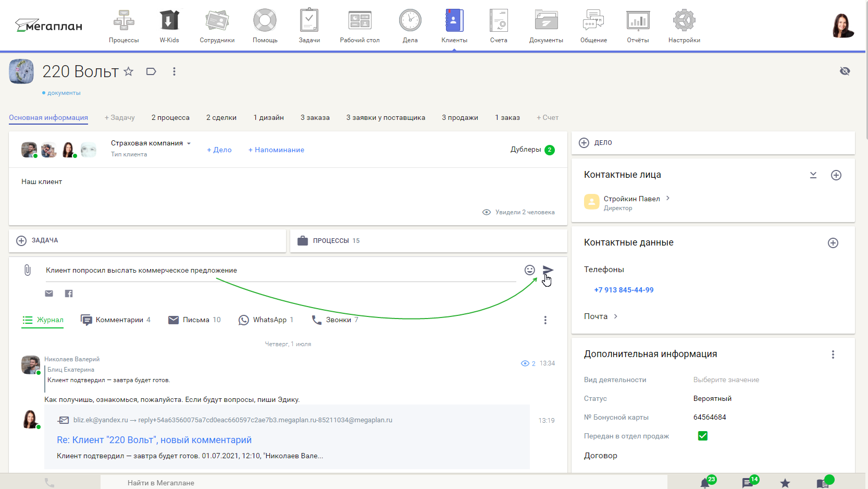Open the 3 продажи tab
Screen dimensions: 868x489
coord(460,117)
